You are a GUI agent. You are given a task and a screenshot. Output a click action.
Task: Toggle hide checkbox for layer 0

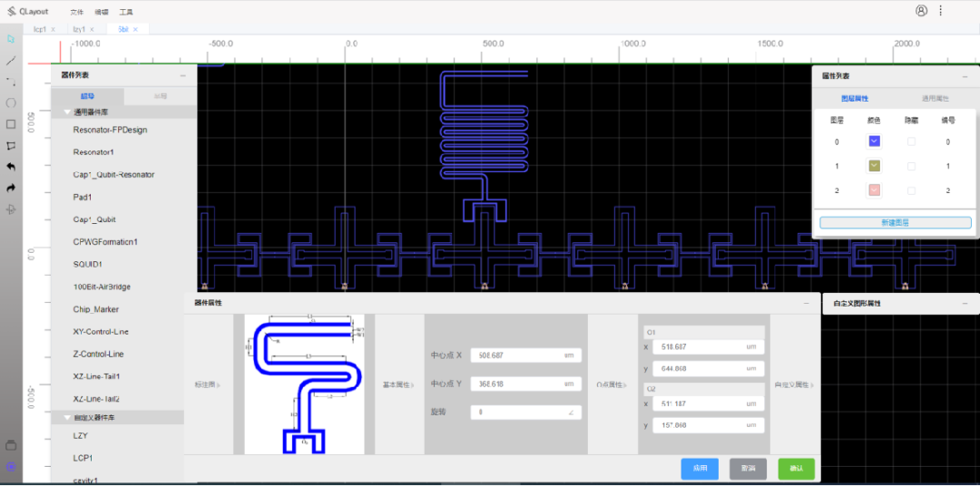[911, 141]
